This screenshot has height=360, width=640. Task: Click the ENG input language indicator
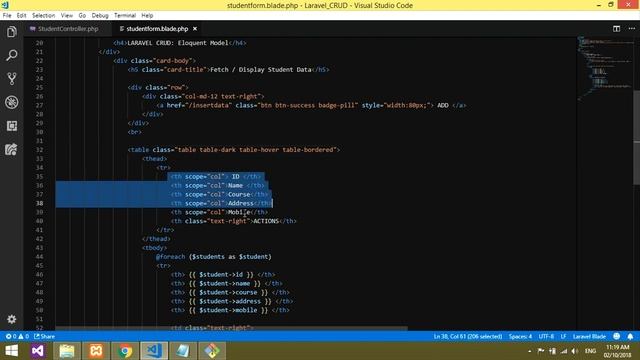[x=590, y=351]
